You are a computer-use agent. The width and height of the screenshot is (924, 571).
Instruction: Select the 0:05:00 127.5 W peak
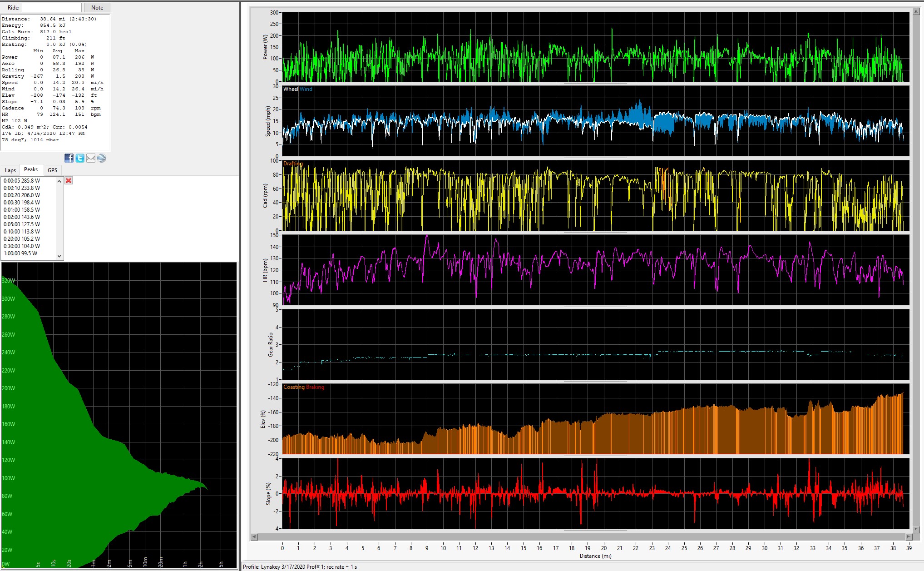coord(22,224)
